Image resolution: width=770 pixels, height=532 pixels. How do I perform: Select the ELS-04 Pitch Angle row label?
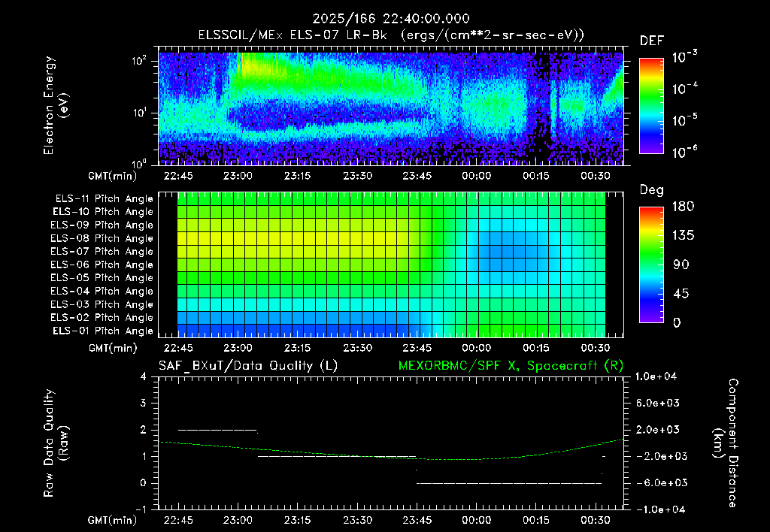point(102,291)
